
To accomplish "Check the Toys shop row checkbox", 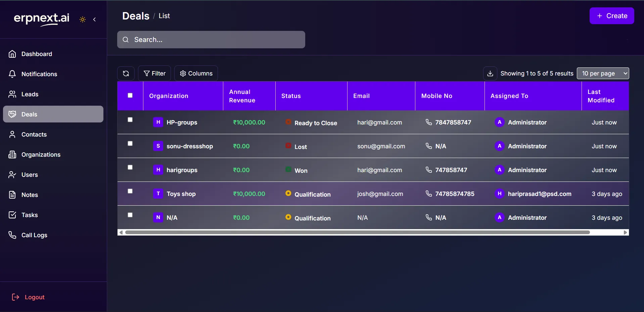I will (x=130, y=191).
